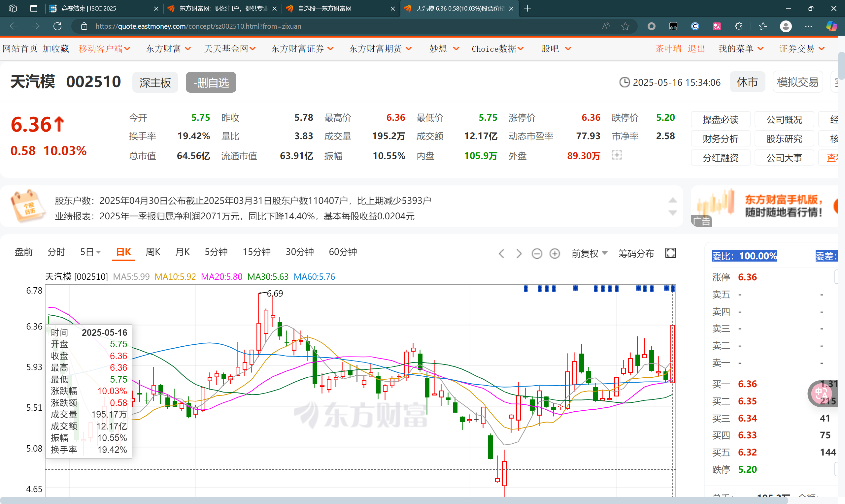Open a new browser tab

tap(527, 9)
